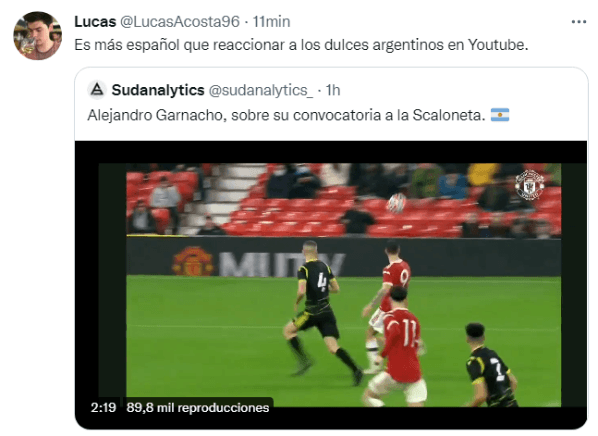598x436 pixels.
Task: Click the Sudanalytics triangle logo avatar
Action: point(97,90)
